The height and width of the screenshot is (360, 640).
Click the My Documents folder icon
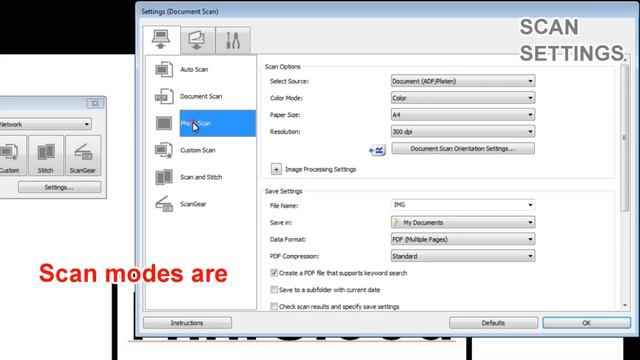(x=396, y=222)
